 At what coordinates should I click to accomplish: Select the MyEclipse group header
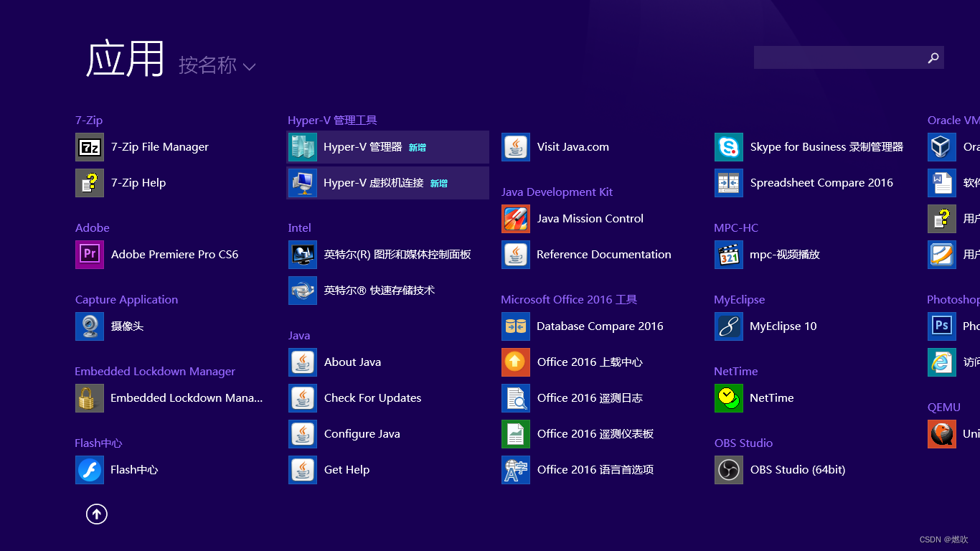[740, 300]
